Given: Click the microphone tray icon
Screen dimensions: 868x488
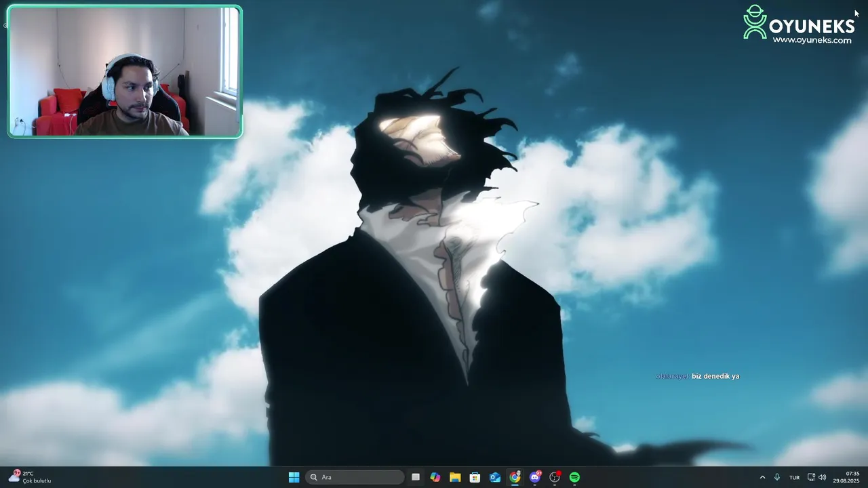Looking at the screenshot, I should [x=777, y=477].
